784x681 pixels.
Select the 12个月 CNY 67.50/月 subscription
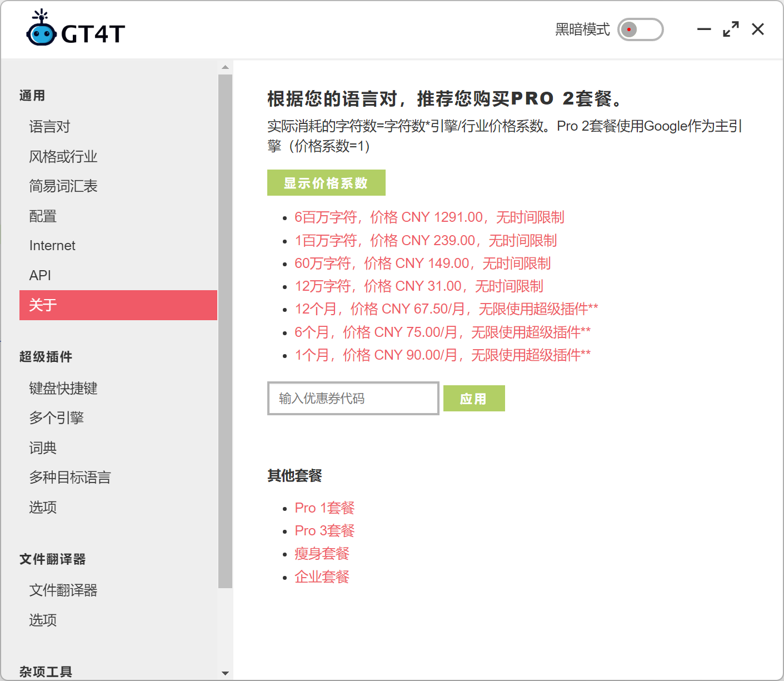click(446, 309)
